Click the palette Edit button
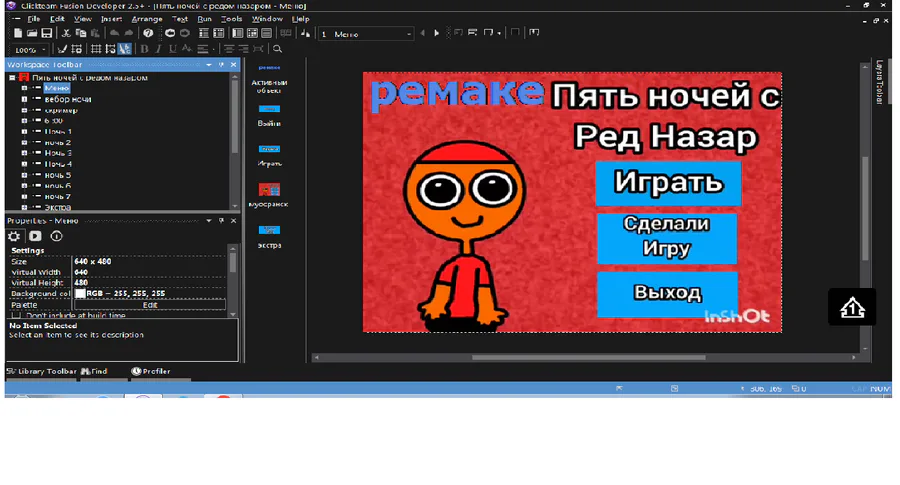The image size is (900, 485). pos(150,305)
